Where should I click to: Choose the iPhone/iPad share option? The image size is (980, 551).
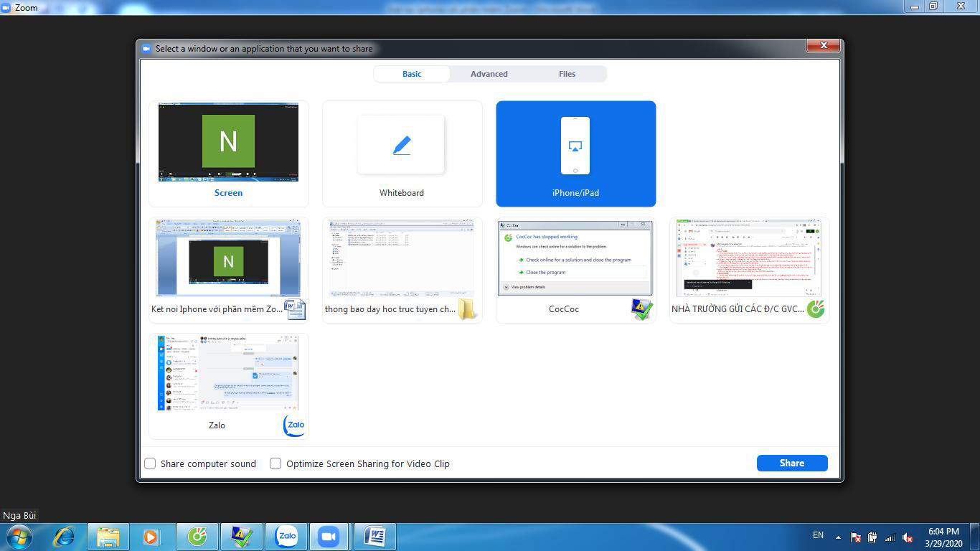575,154
